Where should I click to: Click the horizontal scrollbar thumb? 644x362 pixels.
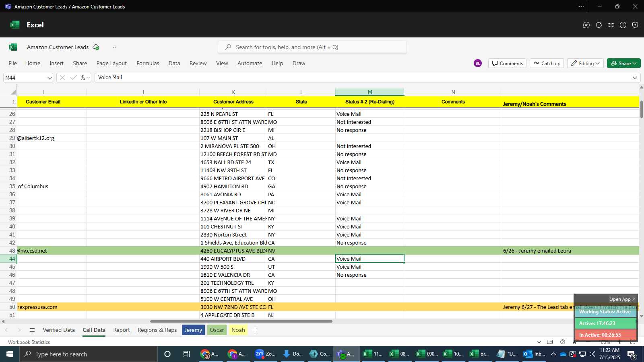click(241, 321)
